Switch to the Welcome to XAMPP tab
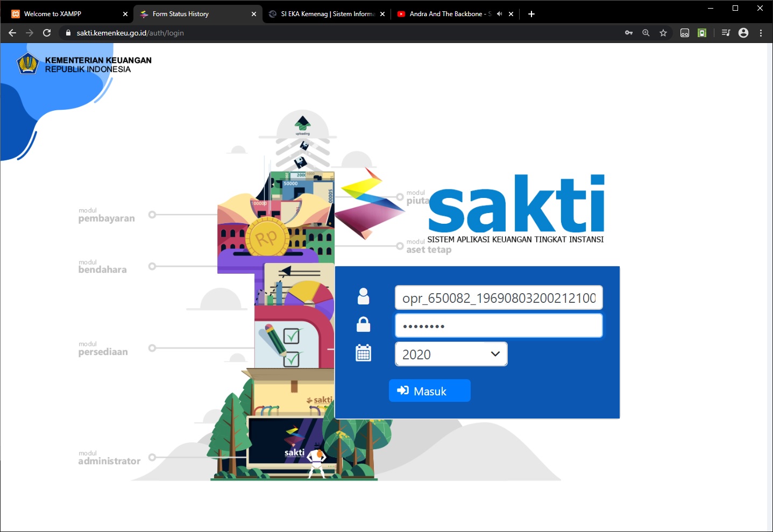Screen dimensions: 773x532 click(65, 14)
